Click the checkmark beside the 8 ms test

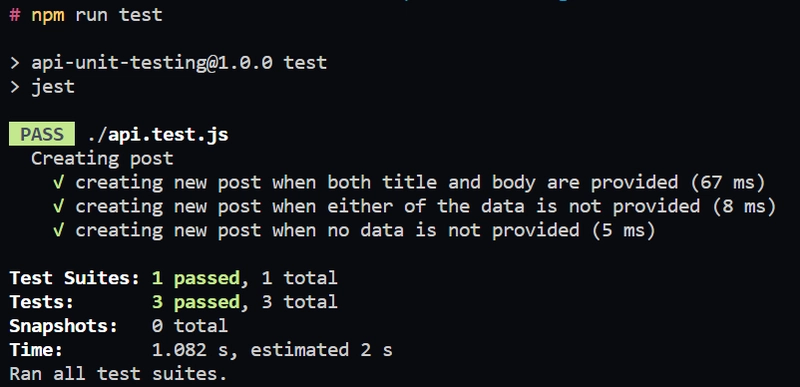click(59, 206)
